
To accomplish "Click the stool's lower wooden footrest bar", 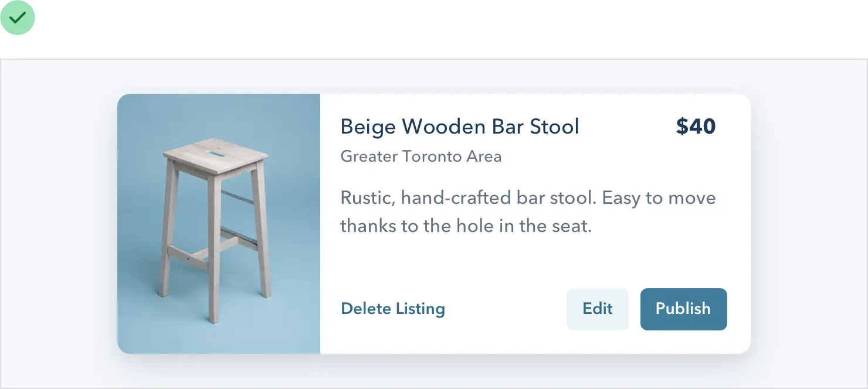I will pos(188,257).
